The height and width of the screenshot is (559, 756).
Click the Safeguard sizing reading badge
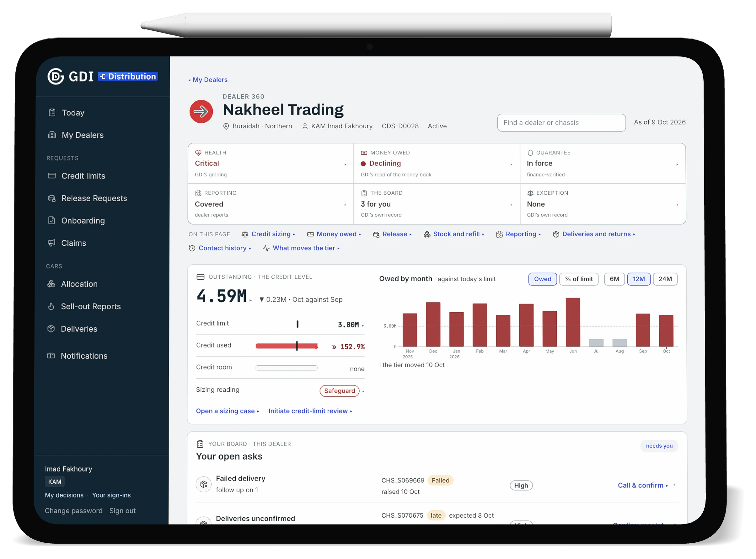coord(339,391)
